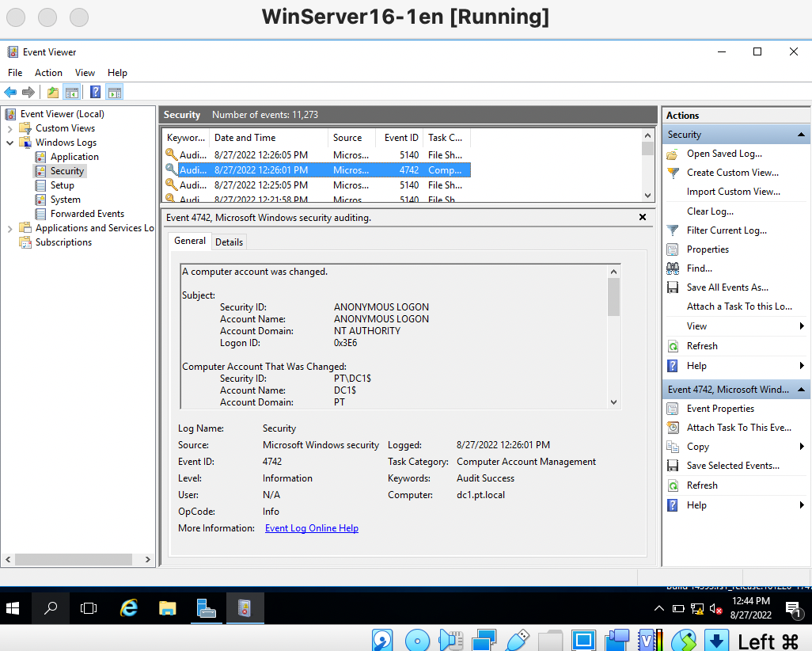The image size is (812, 651).
Task: Click the Event Viewer taskbar icon
Action: point(245,608)
